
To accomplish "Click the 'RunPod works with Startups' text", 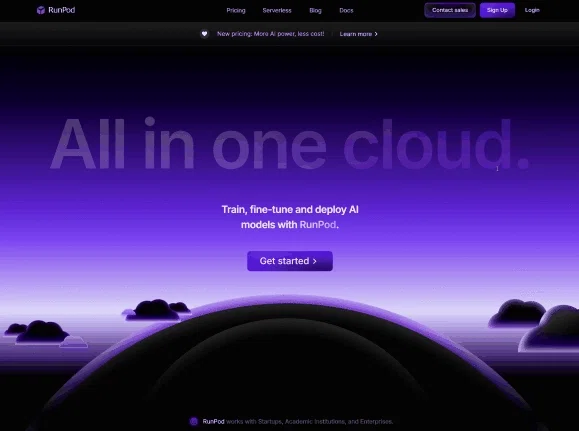I will pos(242,421).
